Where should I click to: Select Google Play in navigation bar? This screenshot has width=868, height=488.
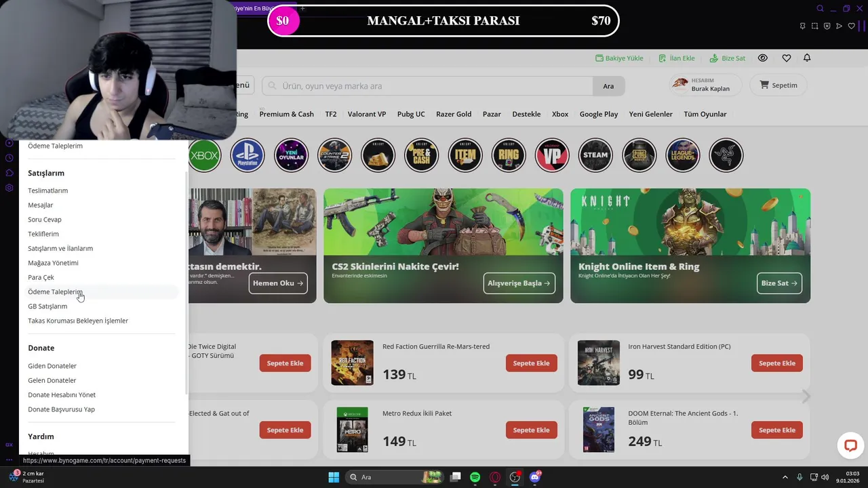click(x=599, y=114)
